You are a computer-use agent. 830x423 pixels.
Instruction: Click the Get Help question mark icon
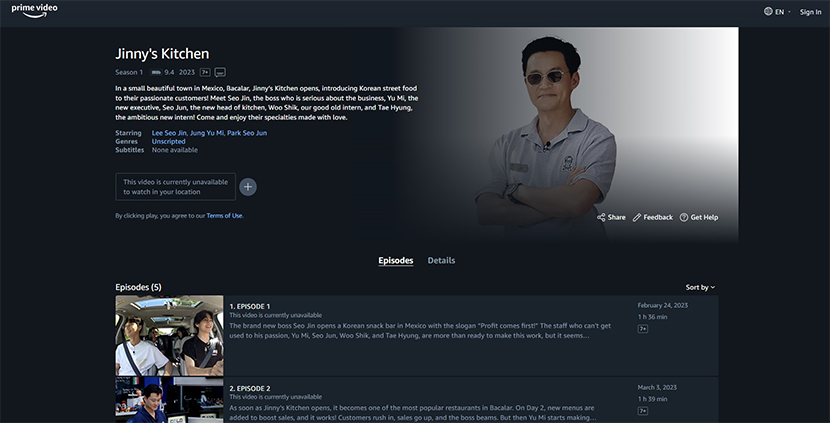684,217
